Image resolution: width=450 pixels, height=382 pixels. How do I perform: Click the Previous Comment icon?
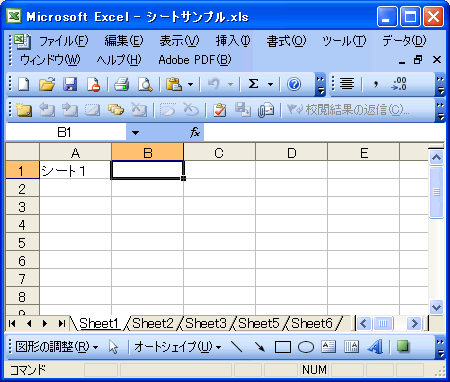pyautogui.click(x=47, y=110)
